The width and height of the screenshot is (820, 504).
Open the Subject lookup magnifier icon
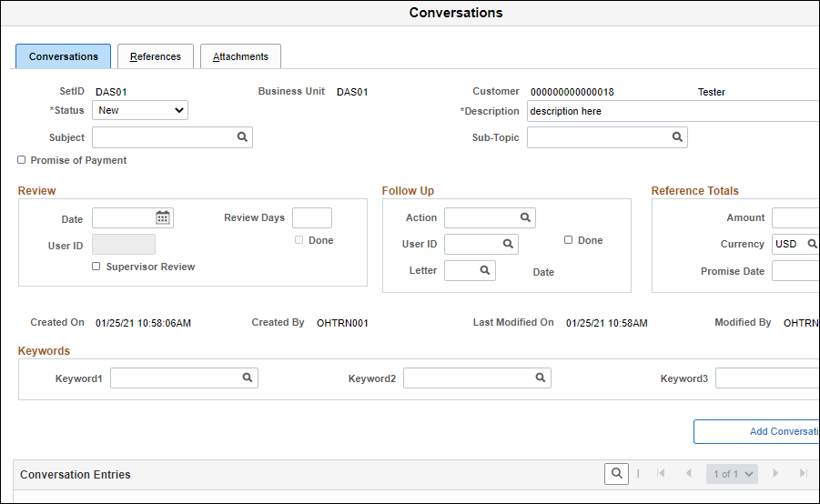coord(242,137)
